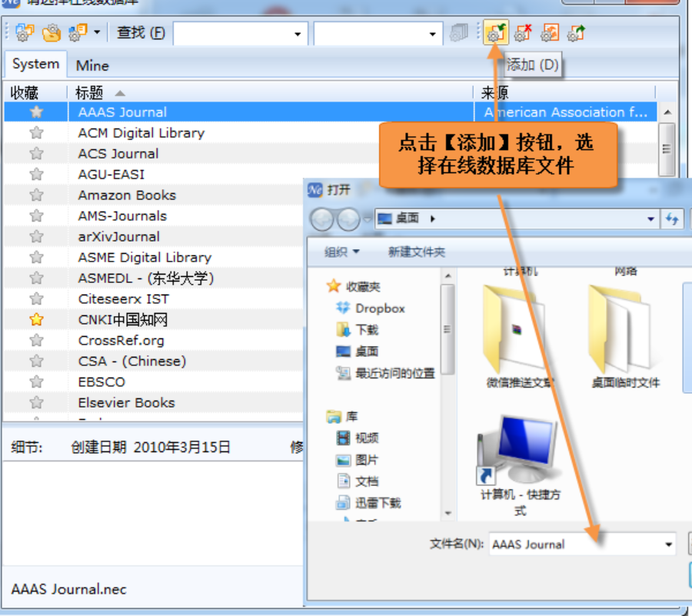The width and height of the screenshot is (692, 616).
Task: Open 桌面 in the navigation pane
Action: 358,351
